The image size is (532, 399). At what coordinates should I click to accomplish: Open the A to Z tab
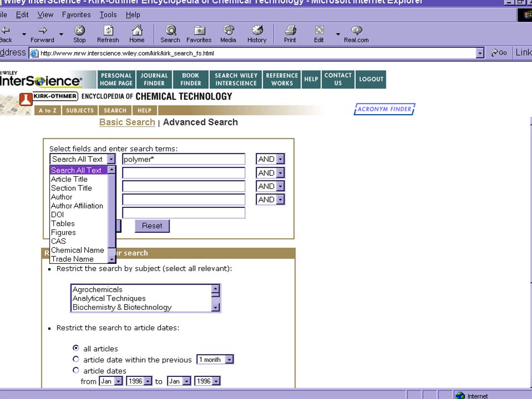coord(48,111)
